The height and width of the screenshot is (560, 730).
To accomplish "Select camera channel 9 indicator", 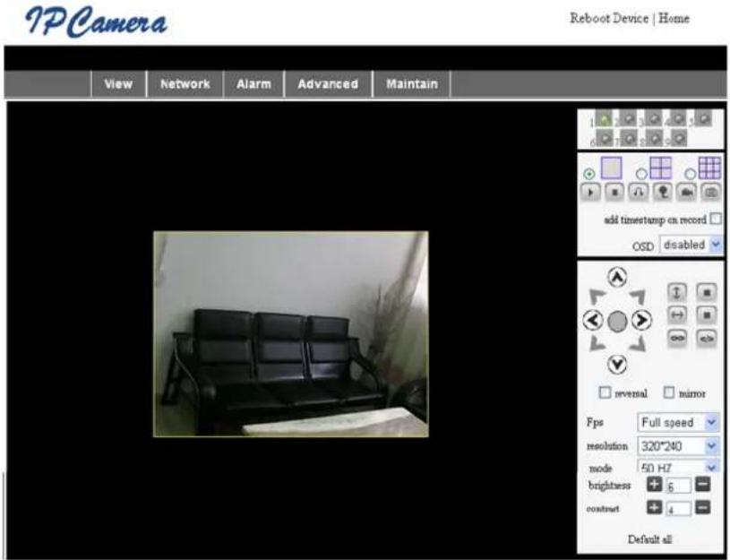I will 679,138.
